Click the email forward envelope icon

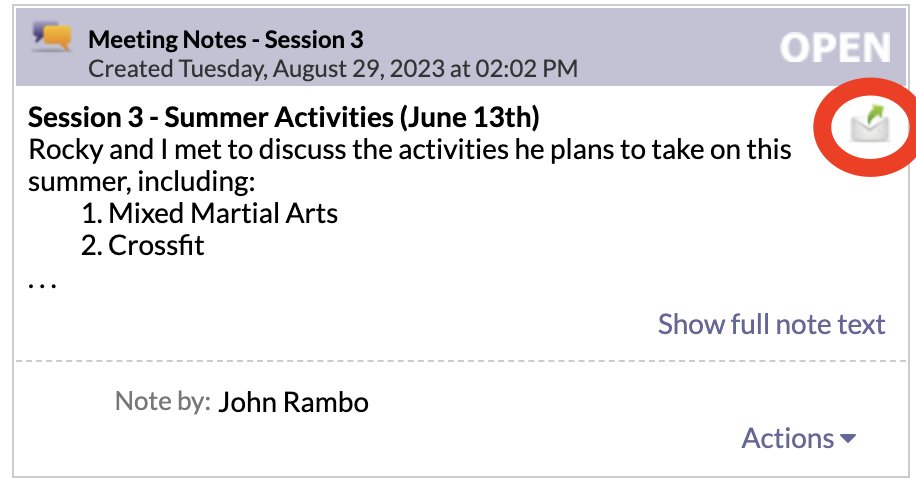pos(870,124)
